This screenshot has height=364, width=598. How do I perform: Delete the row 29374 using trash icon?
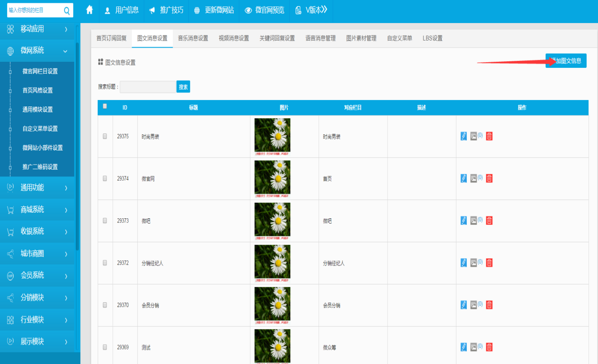click(489, 178)
